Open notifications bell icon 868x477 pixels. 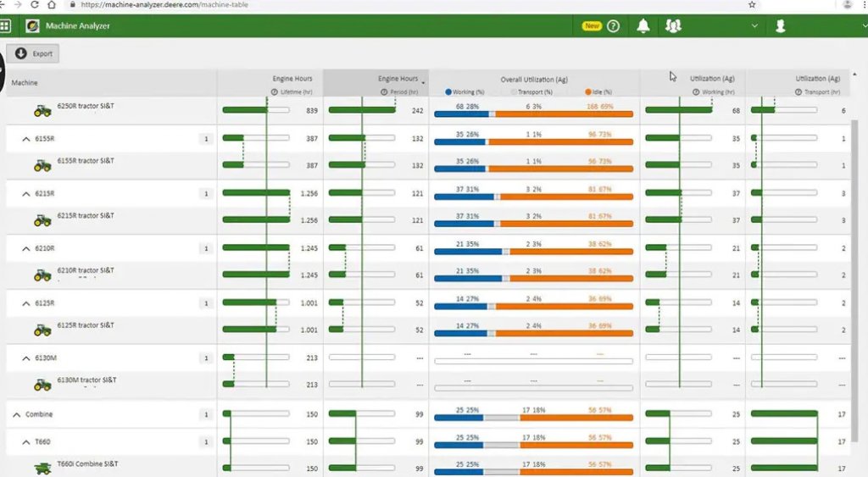click(x=643, y=26)
